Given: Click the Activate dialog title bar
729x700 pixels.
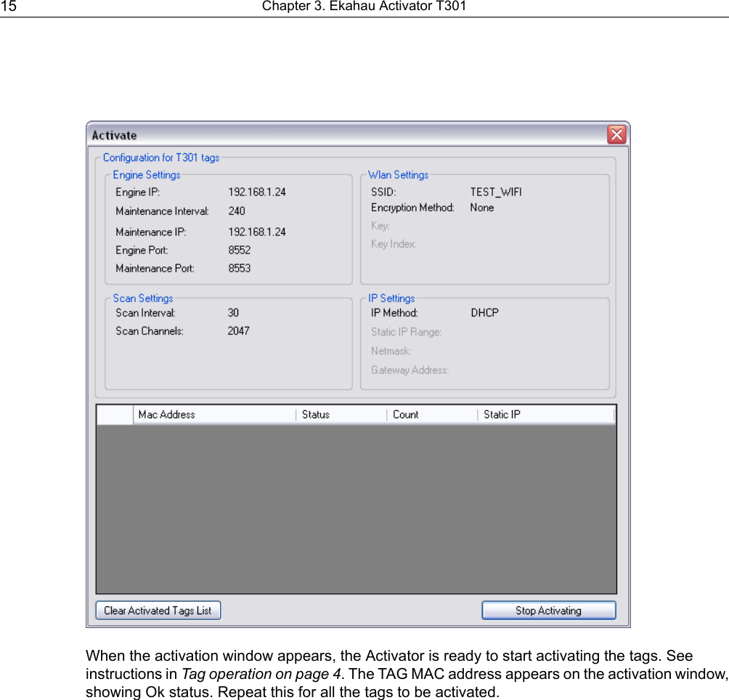Looking at the screenshot, I should coord(346,135).
